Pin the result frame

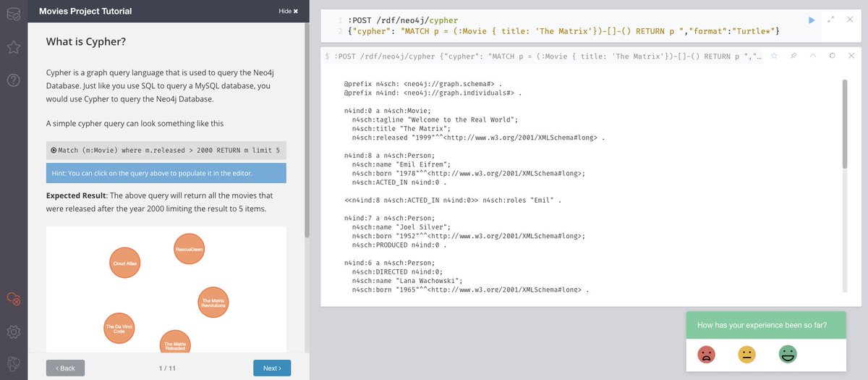pyautogui.click(x=793, y=56)
